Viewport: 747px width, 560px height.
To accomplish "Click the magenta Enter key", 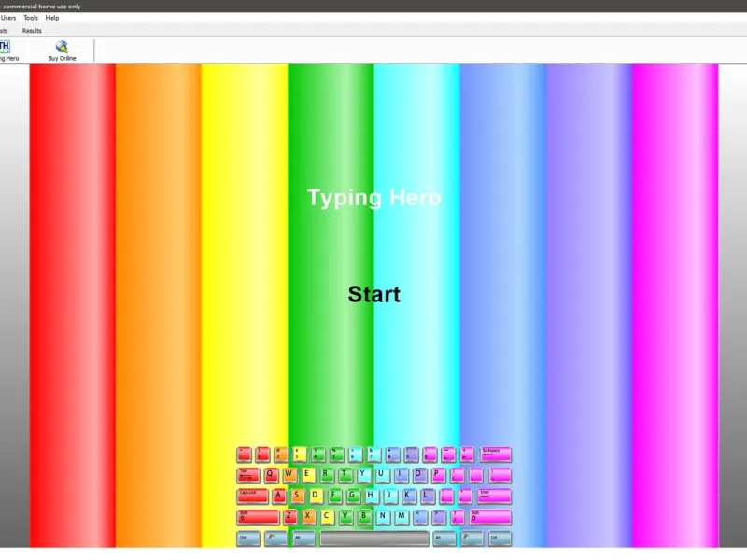I will [494, 497].
